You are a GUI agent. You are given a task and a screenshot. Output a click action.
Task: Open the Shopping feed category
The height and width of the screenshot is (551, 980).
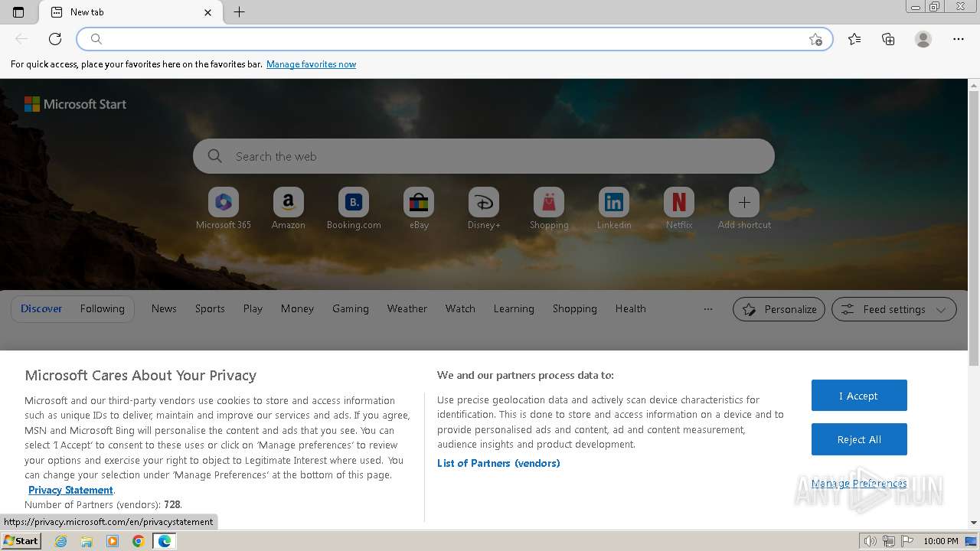(575, 308)
